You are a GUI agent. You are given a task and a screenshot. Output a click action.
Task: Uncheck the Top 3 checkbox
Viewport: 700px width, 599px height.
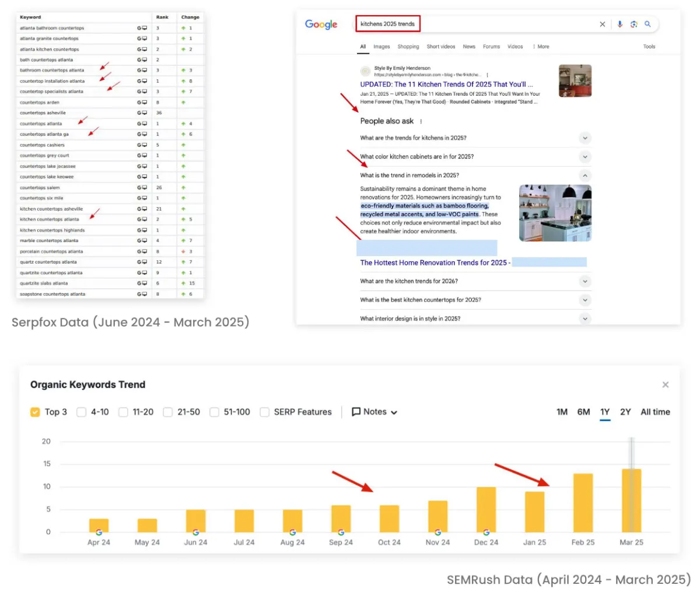coord(35,412)
